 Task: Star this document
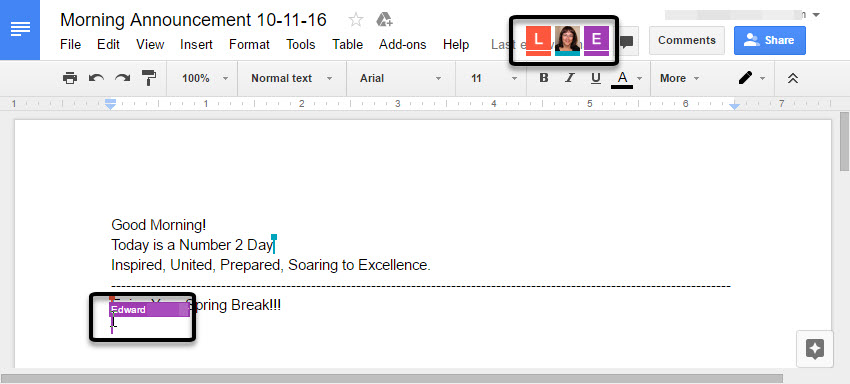(356, 21)
